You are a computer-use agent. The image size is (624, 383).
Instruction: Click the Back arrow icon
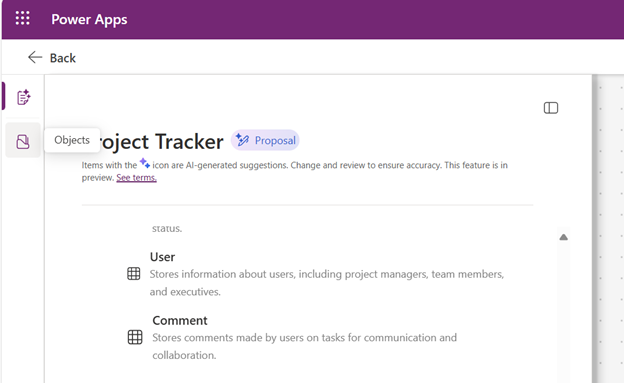[x=35, y=57]
